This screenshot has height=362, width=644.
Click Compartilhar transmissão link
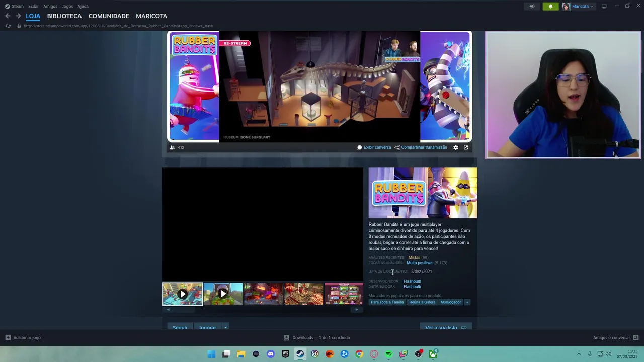click(421, 147)
